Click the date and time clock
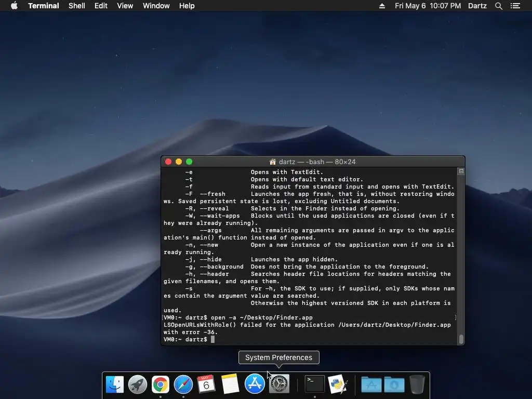Viewport: 532px width, 399px height. click(428, 6)
